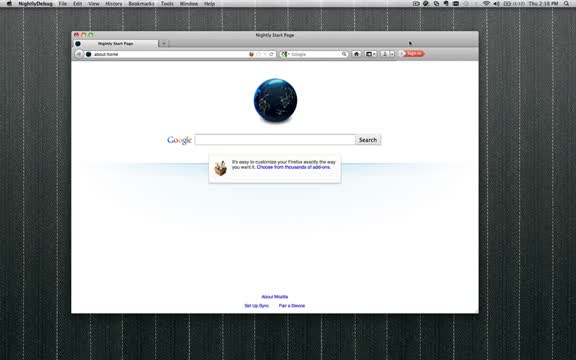Bookmark the page with the star icon
This screenshot has height=360, width=576.
(x=258, y=54)
